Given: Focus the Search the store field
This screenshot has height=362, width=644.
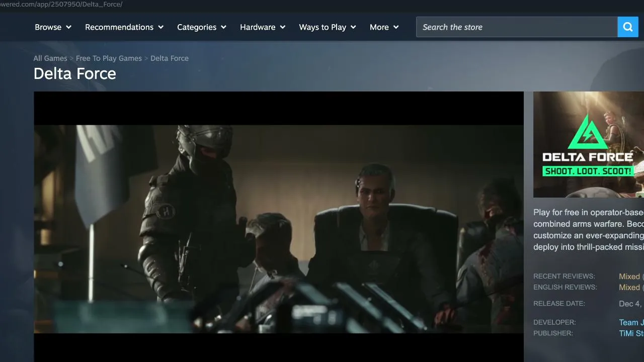Looking at the screenshot, I should pyautogui.click(x=517, y=27).
